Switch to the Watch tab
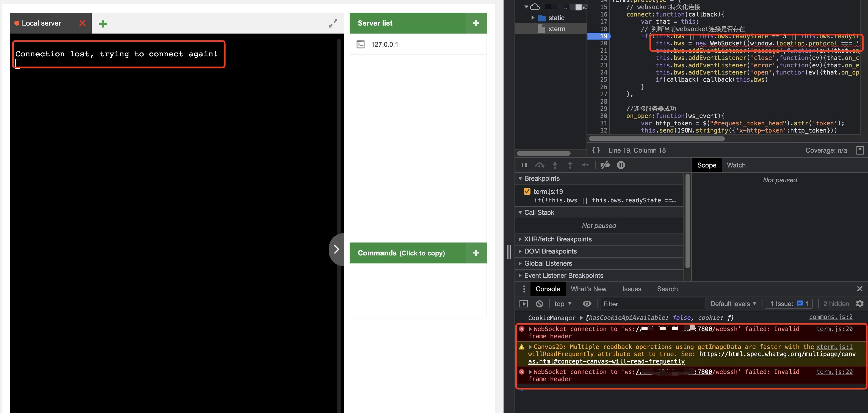The image size is (868, 413). [736, 165]
